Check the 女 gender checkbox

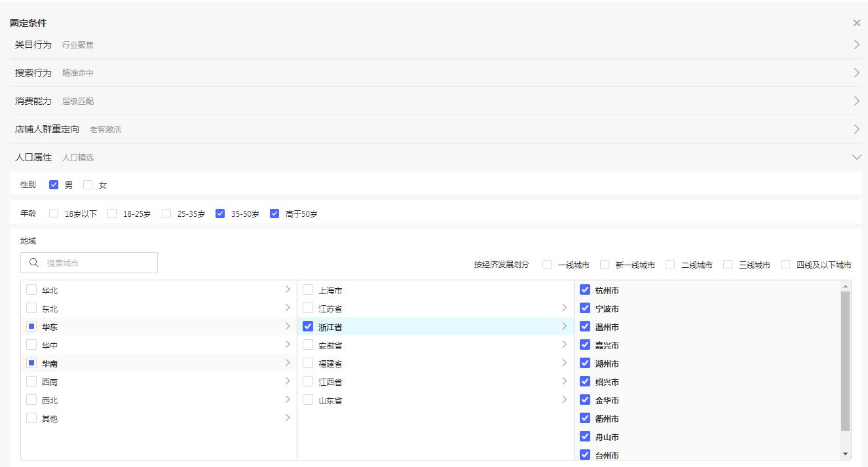[x=88, y=185]
